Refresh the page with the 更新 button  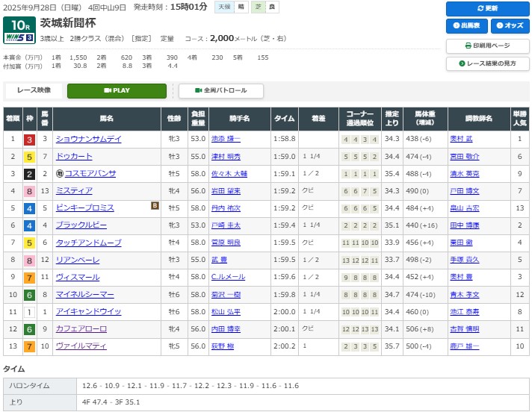487,9
